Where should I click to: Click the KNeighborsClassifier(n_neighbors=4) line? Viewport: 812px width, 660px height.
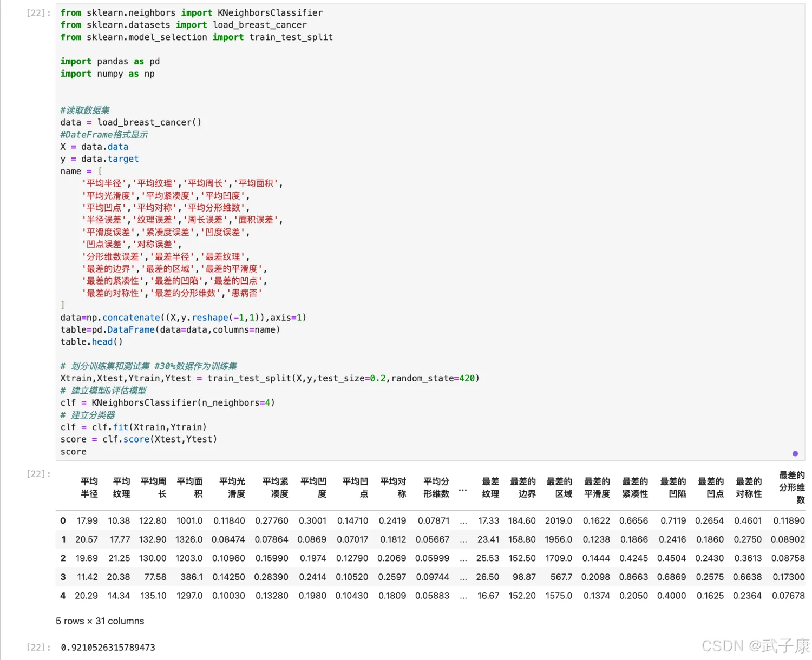pyautogui.click(x=168, y=403)
